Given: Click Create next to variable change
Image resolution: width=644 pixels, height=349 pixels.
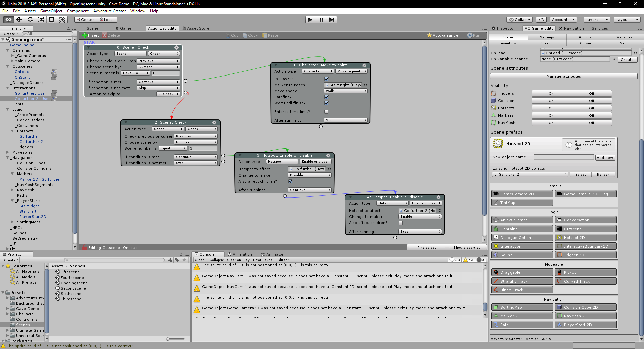Looking at the screenshot, I should coord(627,60).
